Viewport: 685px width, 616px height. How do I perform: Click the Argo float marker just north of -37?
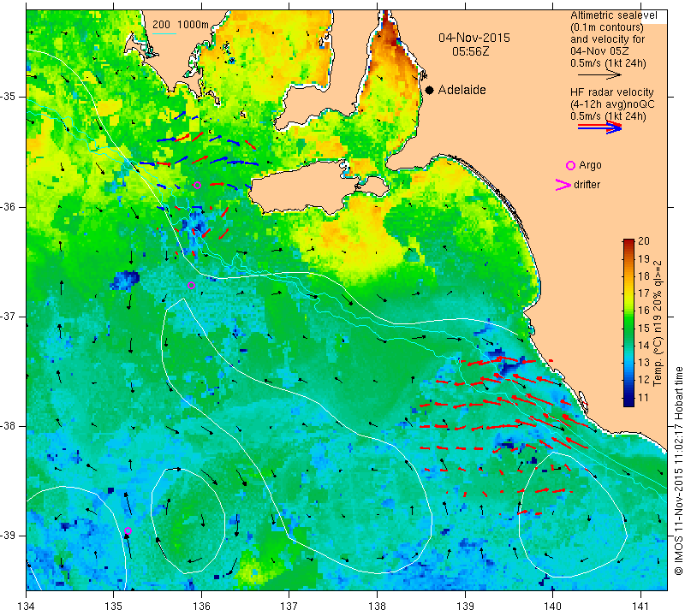(191, 286)
